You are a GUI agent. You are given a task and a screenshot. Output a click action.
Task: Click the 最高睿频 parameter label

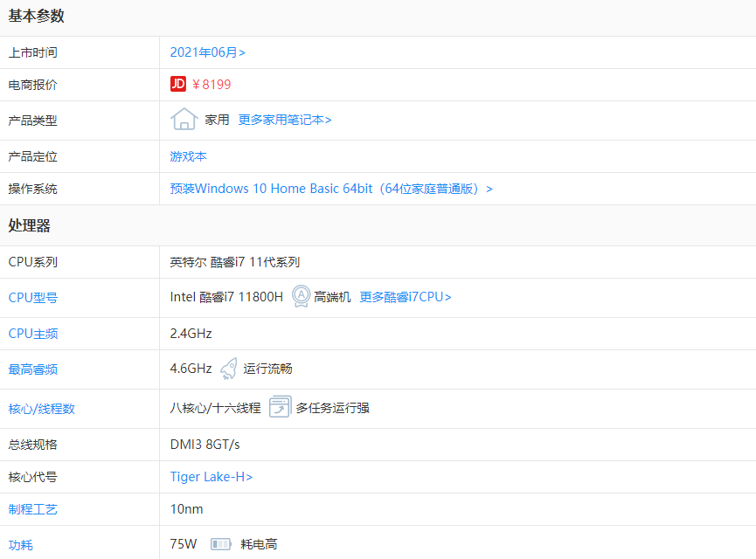point(31,368)
